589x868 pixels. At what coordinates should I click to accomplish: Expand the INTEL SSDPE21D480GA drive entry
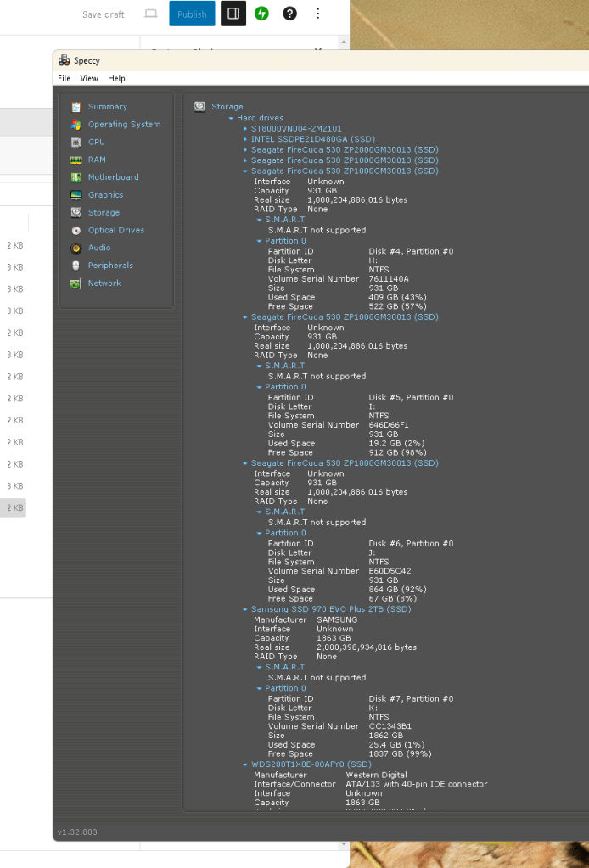245,139
